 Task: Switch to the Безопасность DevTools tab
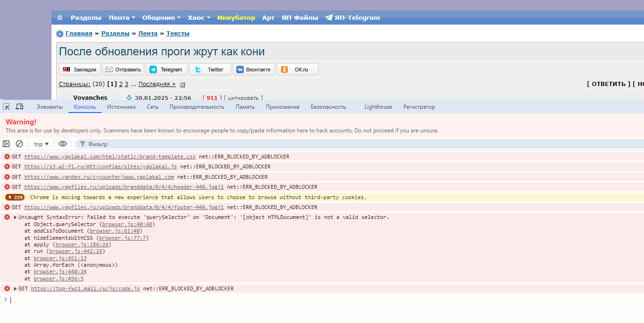coord(328,107)
